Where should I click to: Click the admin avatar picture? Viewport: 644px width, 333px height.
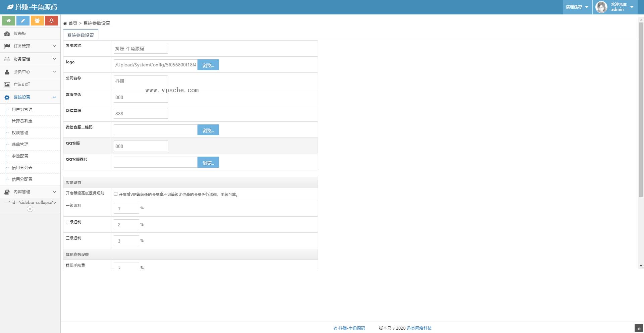[x=601, y=7]
